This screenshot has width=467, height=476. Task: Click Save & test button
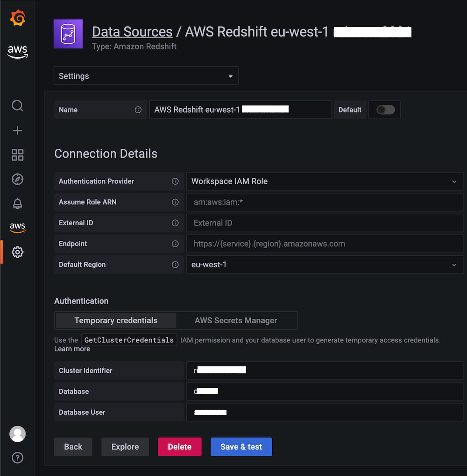tap(241, 447)
